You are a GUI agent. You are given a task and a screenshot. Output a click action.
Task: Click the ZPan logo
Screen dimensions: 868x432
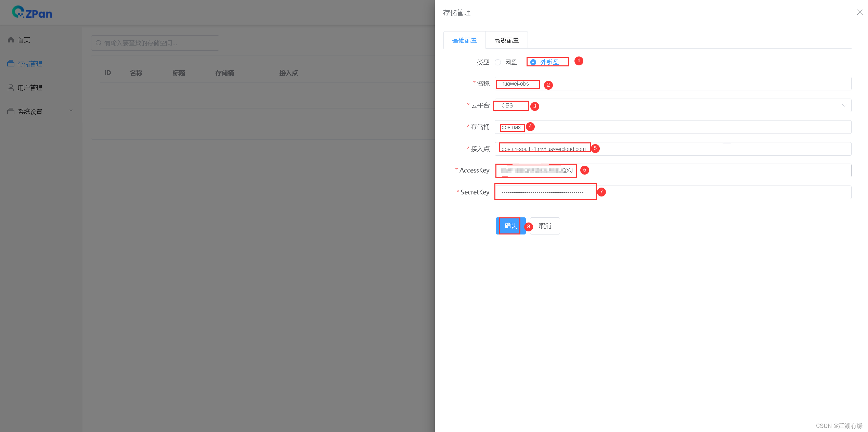click(x=32, y=12)
